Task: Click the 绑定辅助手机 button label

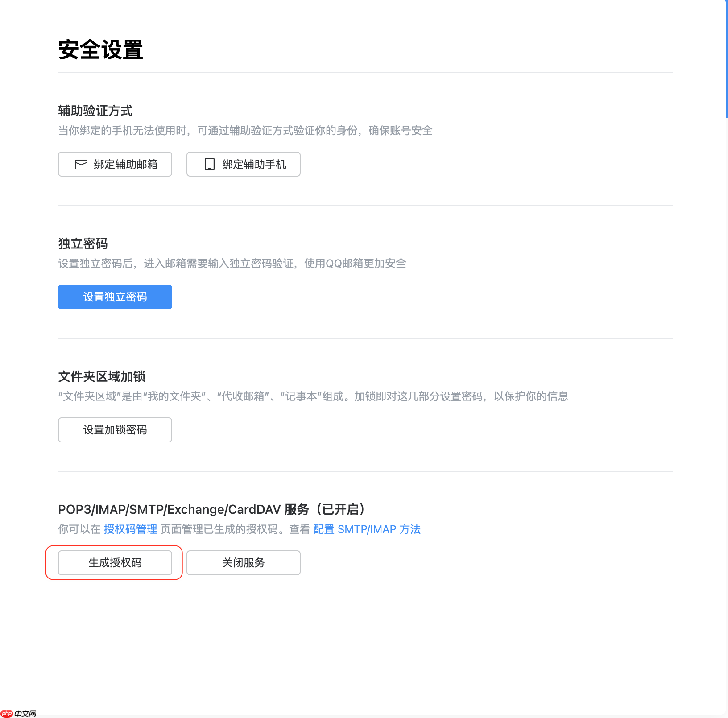Action: (254, 165)
